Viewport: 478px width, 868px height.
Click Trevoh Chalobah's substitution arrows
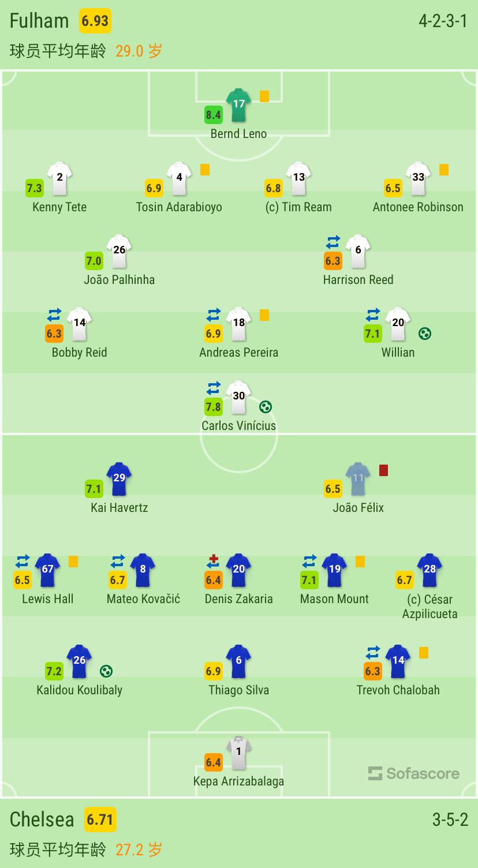point(373,652)
